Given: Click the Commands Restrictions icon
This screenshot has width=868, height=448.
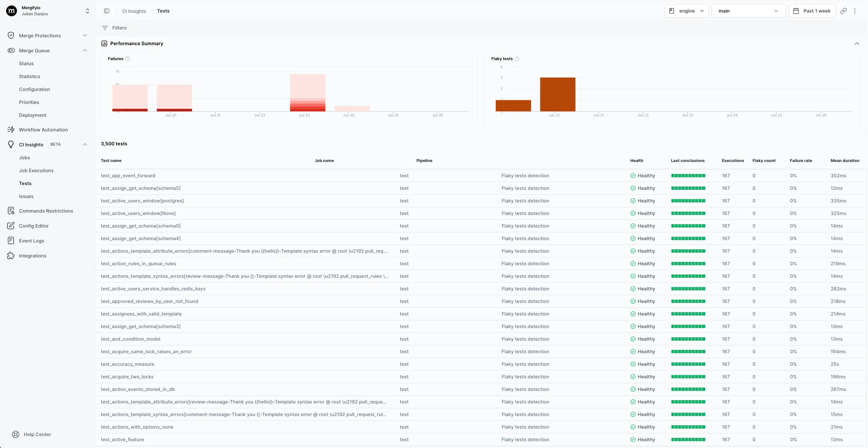Looking at the screenshot, I should (11, 211).
